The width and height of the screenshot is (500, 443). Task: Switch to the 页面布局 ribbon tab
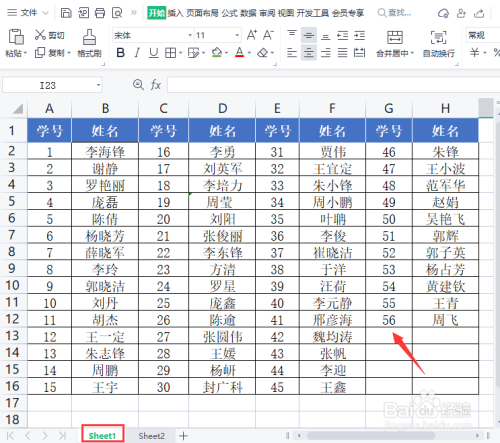[202, 13]
